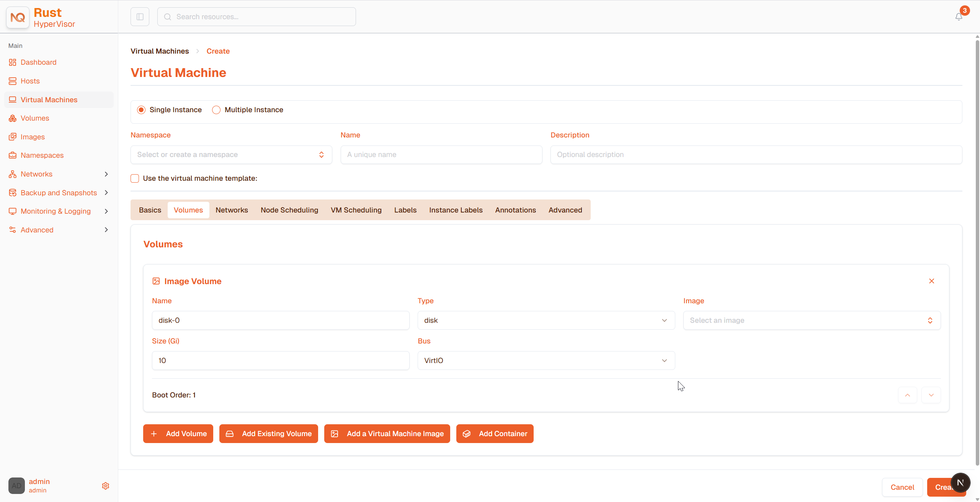The image size is (980, 502).
Task: Click the Size (Gi) field
Action: tap(281, 361)
